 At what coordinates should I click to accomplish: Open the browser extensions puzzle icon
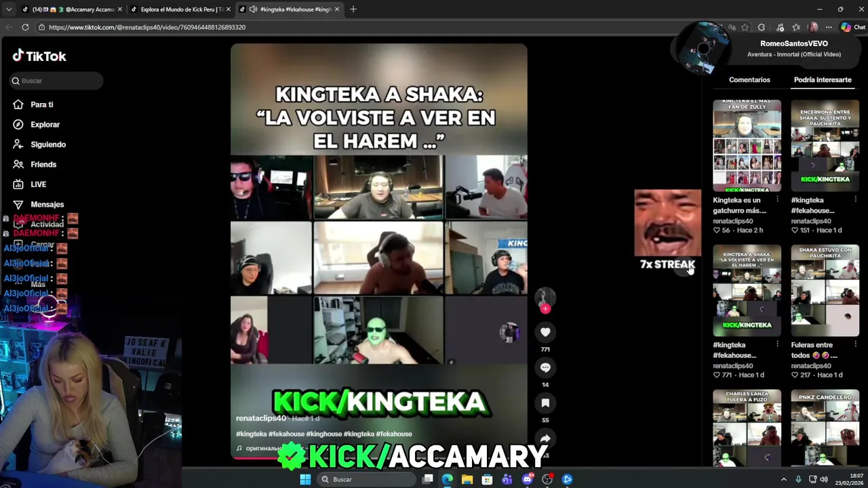pyautogui.click(x=762, y=27)
